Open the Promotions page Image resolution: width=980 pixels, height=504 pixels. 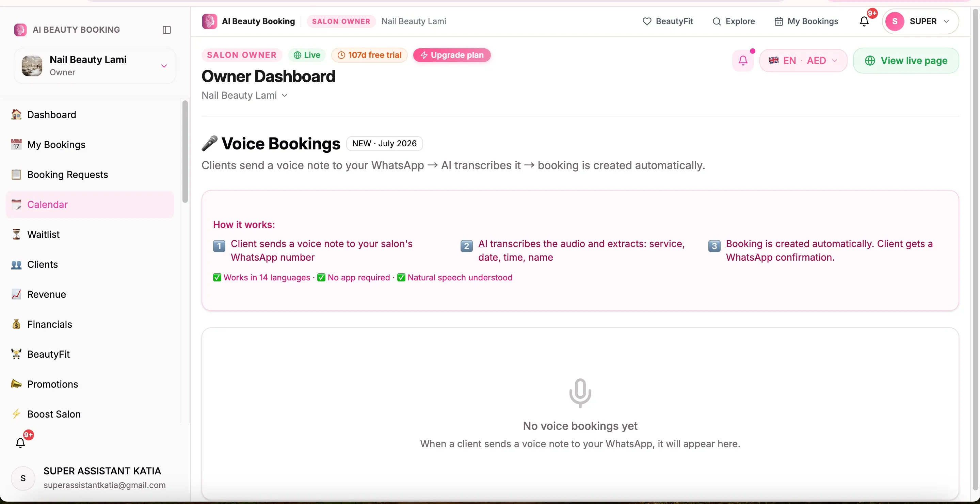click(90, 384)
